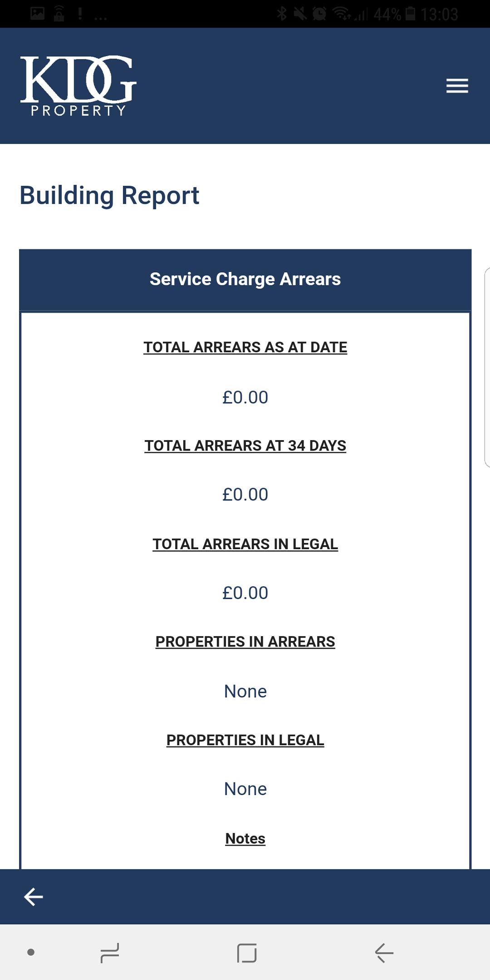This screenshot has width=490, height=980.
Task: Tap the Properties In Legal label
Action: (x=245, y=740)
